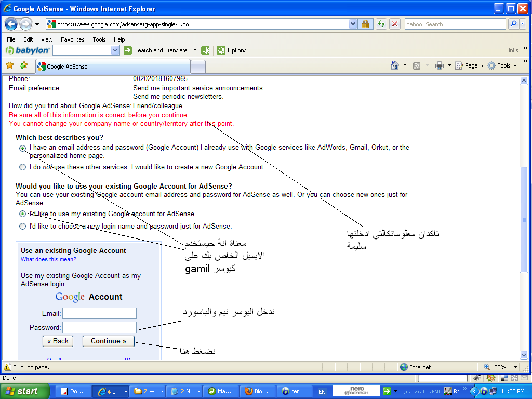Image resolution: width=532 pixels, height=399 pixels.
Task: Click the vertical scrollbar thumb
Action: (524, 220)
